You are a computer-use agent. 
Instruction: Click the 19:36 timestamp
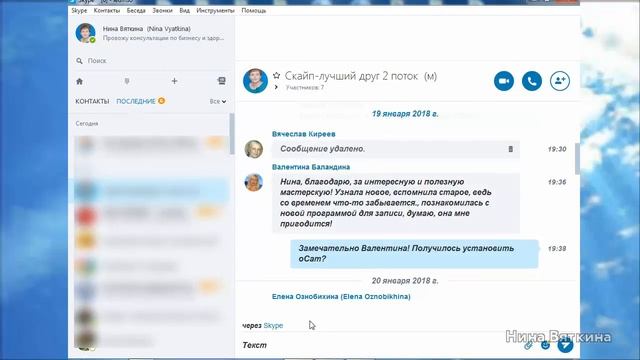tap(557, 182)
